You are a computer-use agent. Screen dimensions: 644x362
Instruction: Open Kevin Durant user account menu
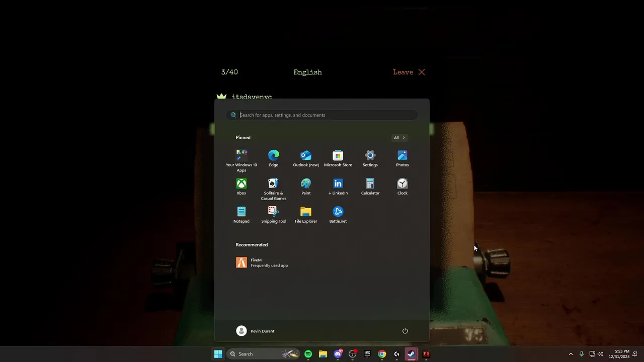coord(256,331)
